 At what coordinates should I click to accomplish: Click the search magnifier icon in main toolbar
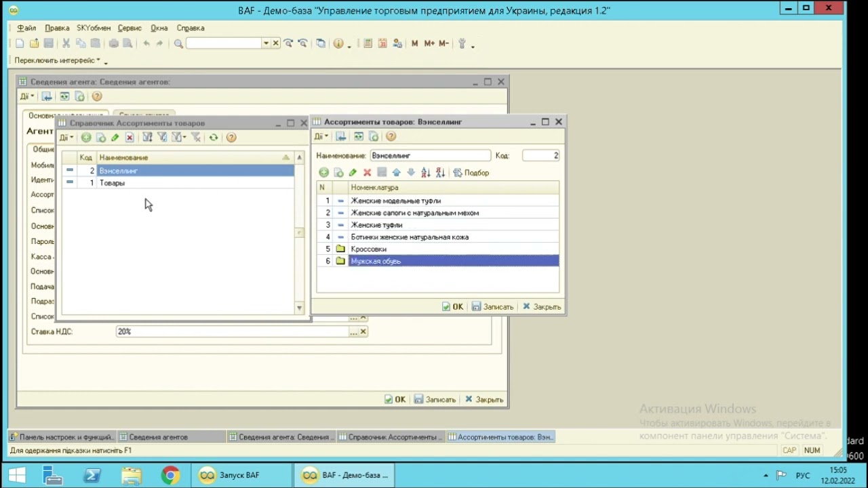(178, 43)
